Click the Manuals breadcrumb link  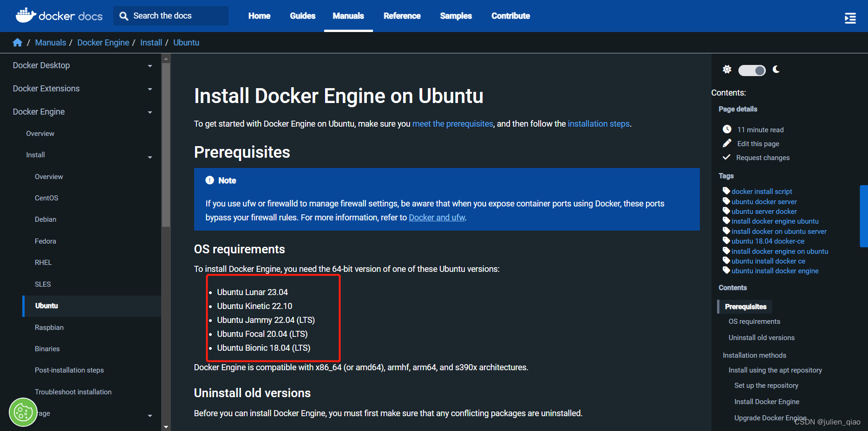coord(51,43)
